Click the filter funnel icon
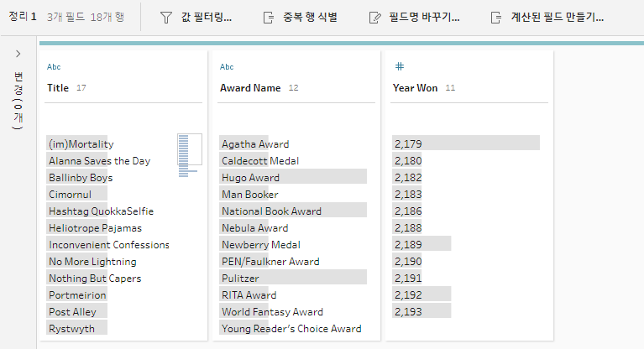 [x=166, y=18]
